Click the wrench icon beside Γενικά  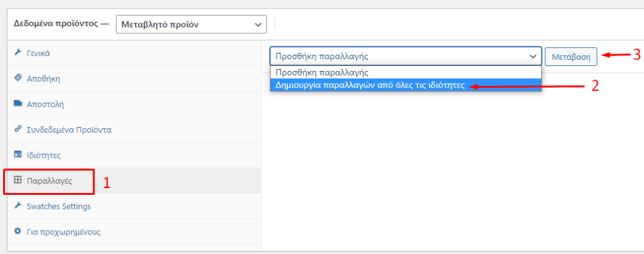click(18, 53)
